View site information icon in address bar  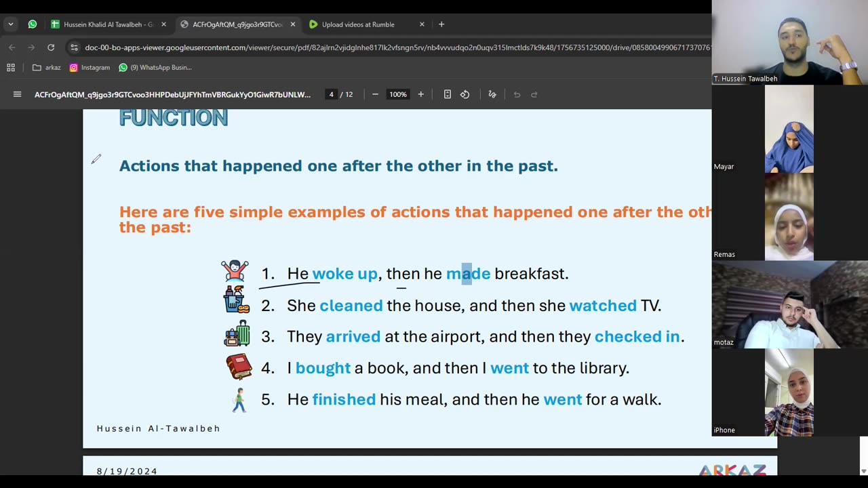(x=74, y=47)
